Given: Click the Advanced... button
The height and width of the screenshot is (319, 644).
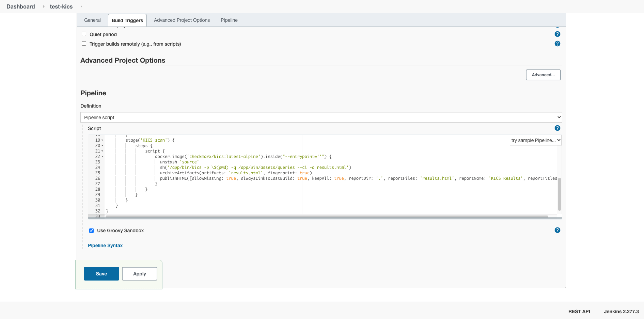Looking at the screenshot, I should click(x=543, y=75).
